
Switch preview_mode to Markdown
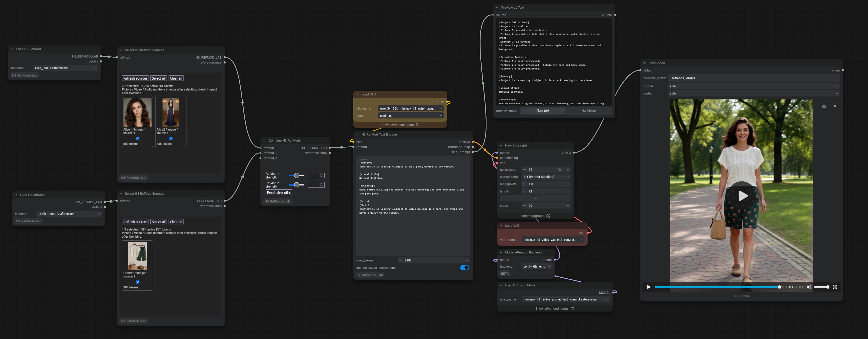588,111
